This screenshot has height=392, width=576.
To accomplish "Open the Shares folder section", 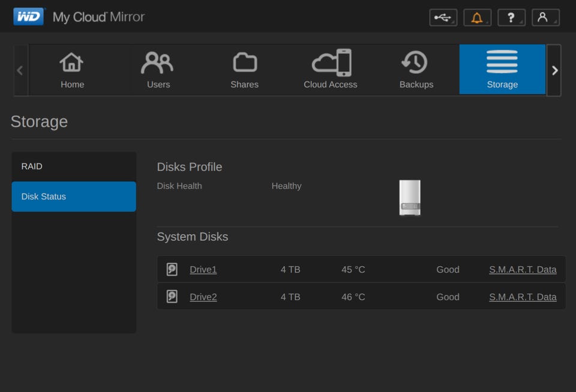I will (244, 70).
